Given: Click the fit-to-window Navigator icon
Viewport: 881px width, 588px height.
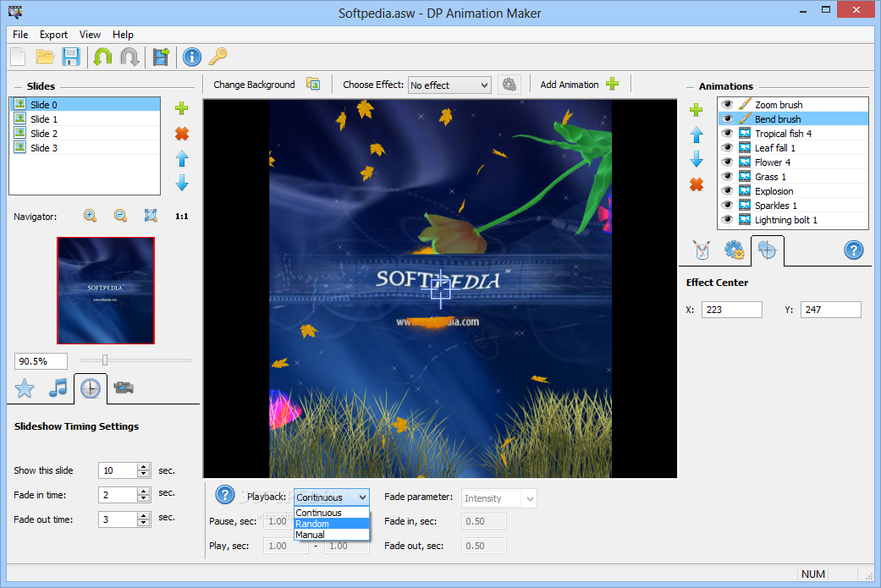Looking at the screenshot, I should tap(151, 216).
